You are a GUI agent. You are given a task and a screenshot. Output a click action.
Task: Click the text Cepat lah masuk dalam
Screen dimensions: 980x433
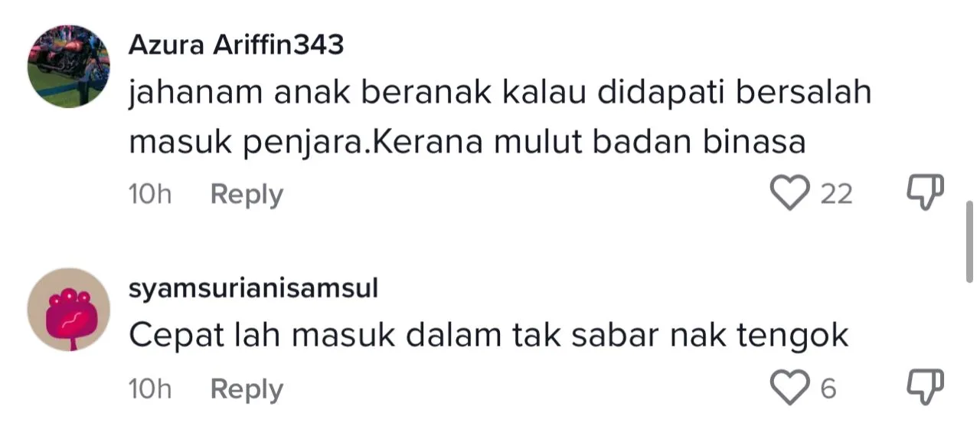(x=309, y=336)
